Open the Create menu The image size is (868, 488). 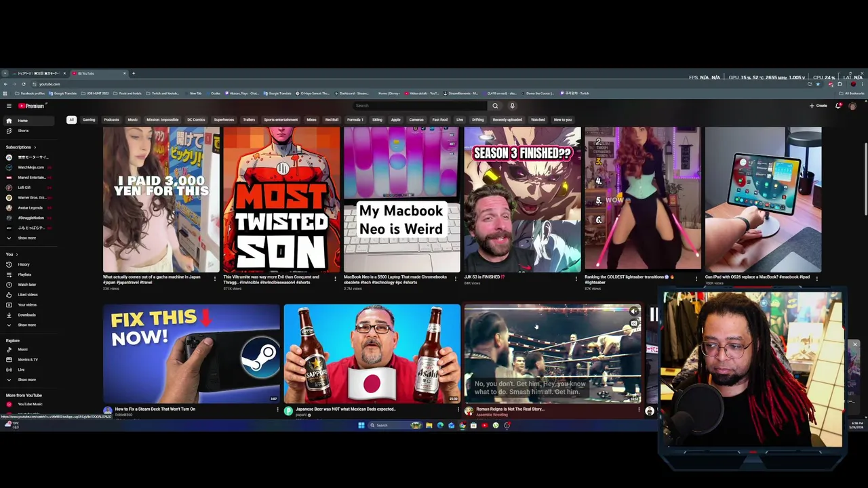pos(818,106)
